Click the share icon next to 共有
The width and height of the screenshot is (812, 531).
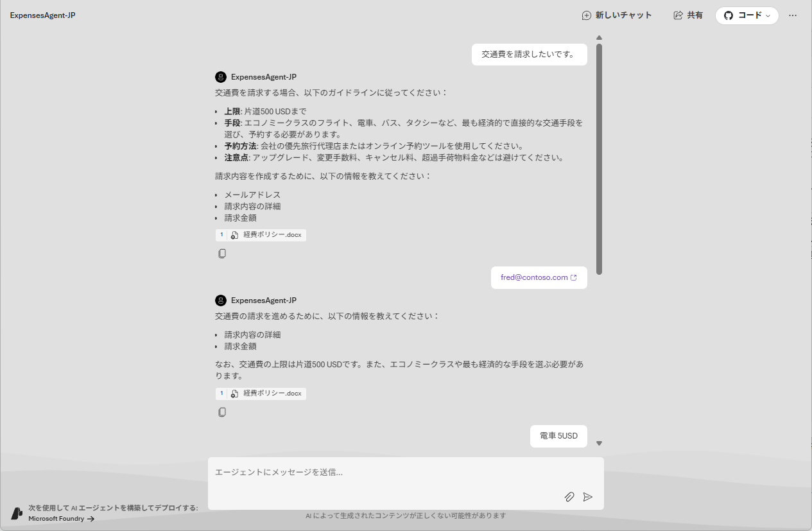677,15
